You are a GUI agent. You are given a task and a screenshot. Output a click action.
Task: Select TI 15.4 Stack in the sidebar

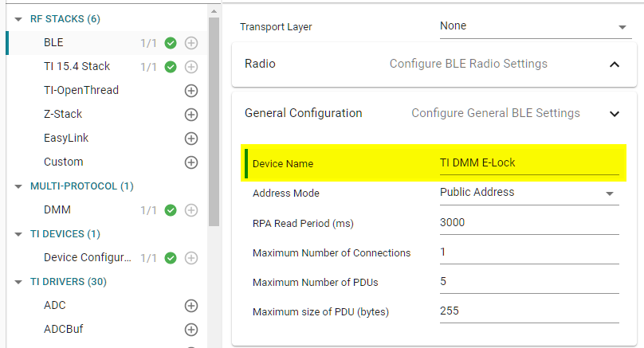click(x=77, y=67)
